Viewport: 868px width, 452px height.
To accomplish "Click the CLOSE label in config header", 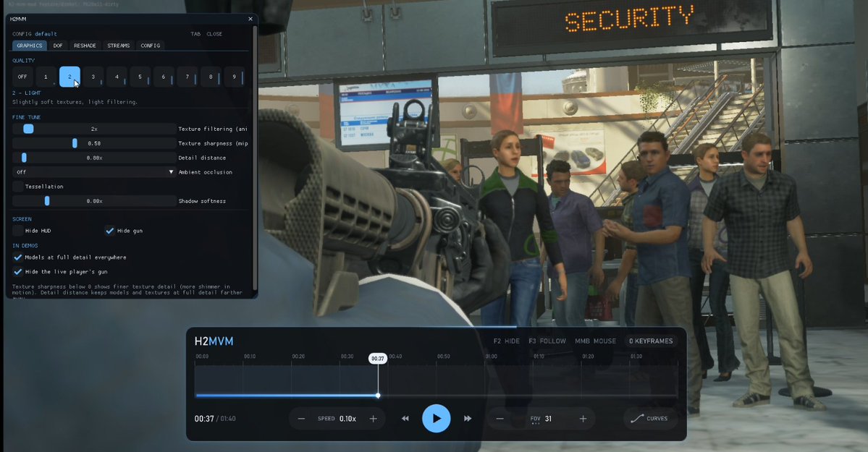I will pos(214,34).
